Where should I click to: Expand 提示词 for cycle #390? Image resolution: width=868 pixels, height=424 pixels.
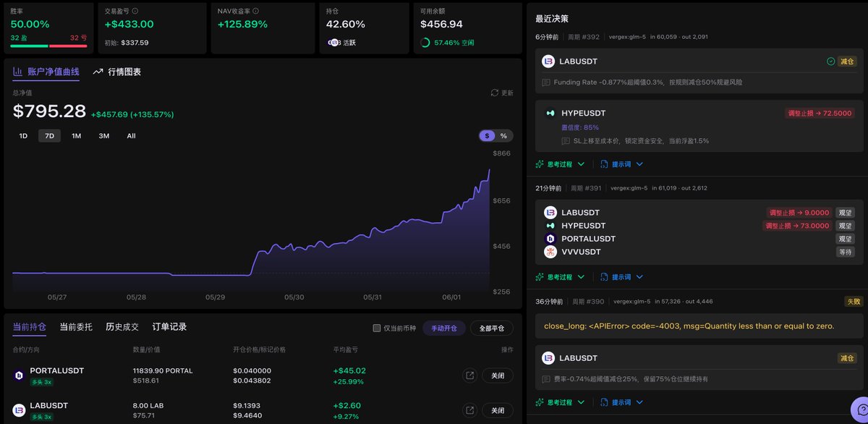(621, 402)
